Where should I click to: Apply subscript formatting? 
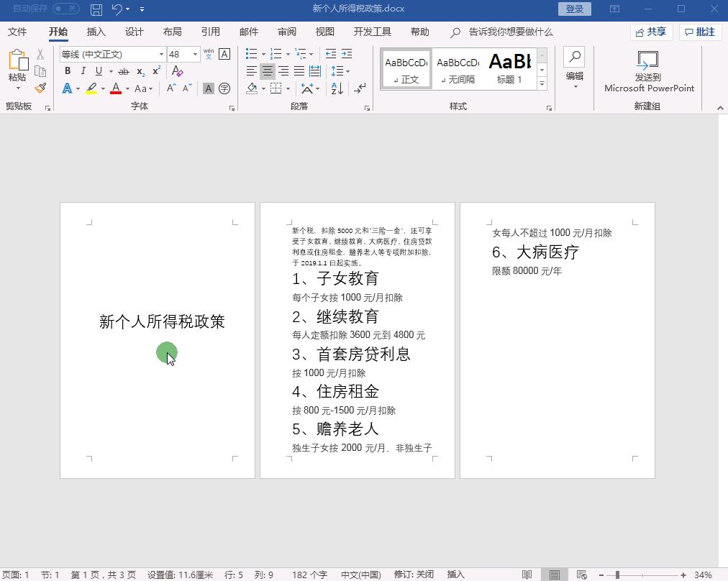[x=139, y=71]
